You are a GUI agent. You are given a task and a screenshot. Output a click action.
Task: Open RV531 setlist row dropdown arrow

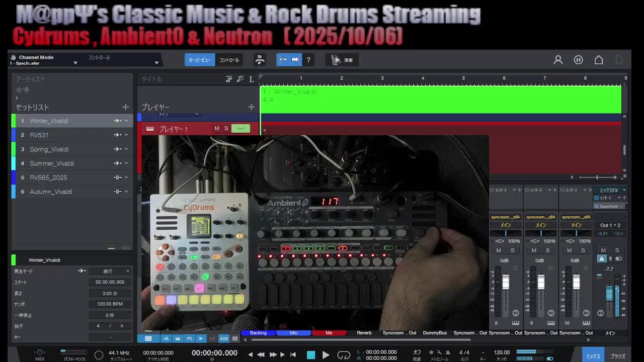[126, 135]
